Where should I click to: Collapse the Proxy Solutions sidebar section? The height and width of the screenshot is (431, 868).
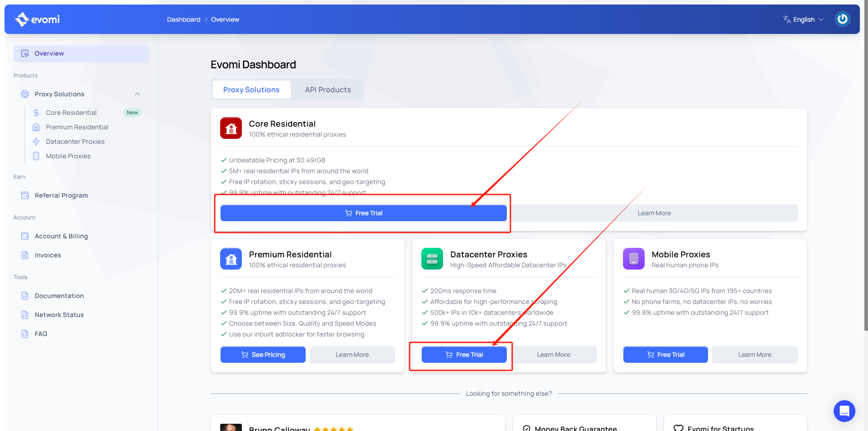[137, 94]
